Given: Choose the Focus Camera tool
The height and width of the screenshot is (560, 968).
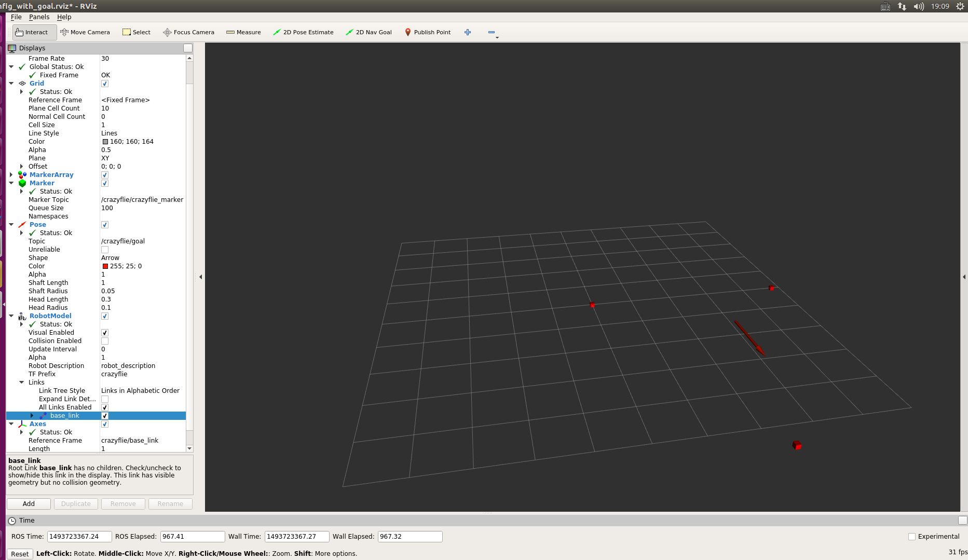Looking at the screenshot, I should (x=188, y=32).
